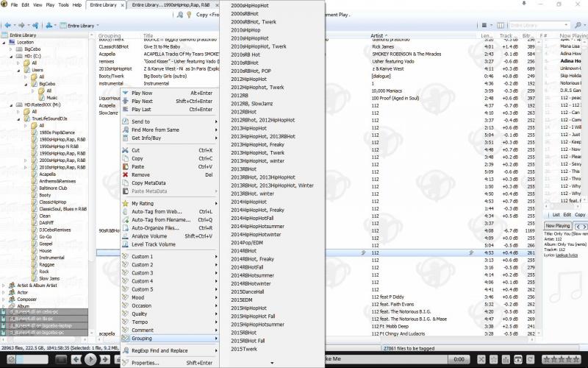
Task: Click the star rating control in player
Action: click(563, 359)
